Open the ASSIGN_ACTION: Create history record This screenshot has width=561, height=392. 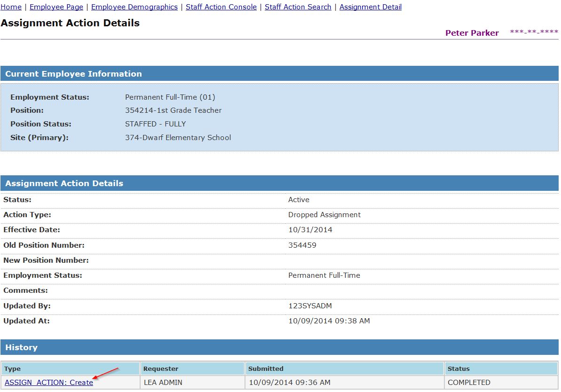tap(48, 382)
